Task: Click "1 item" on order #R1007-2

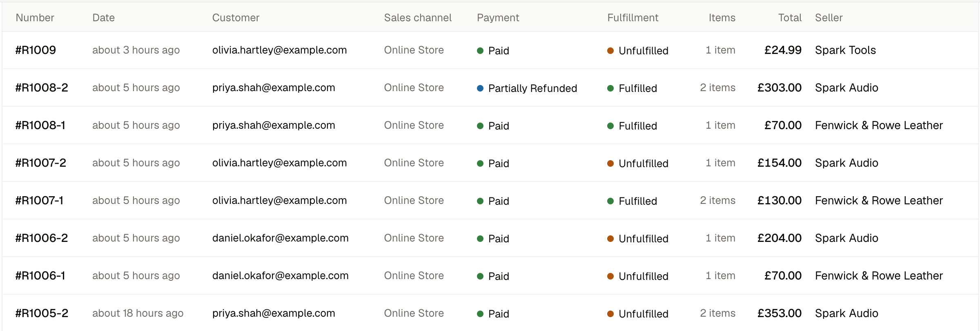Action: click(x=721, y=163)
